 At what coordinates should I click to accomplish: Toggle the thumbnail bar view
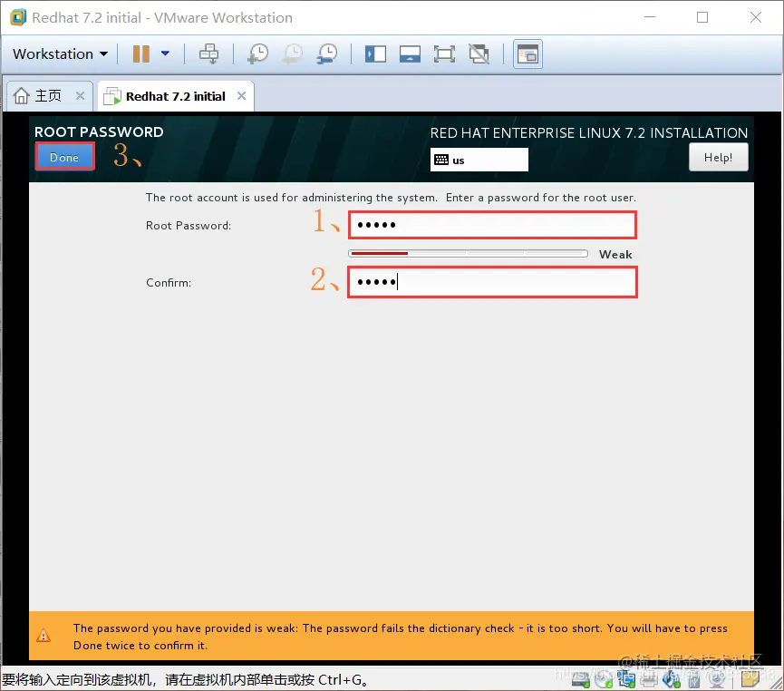[x=410, y=54]
